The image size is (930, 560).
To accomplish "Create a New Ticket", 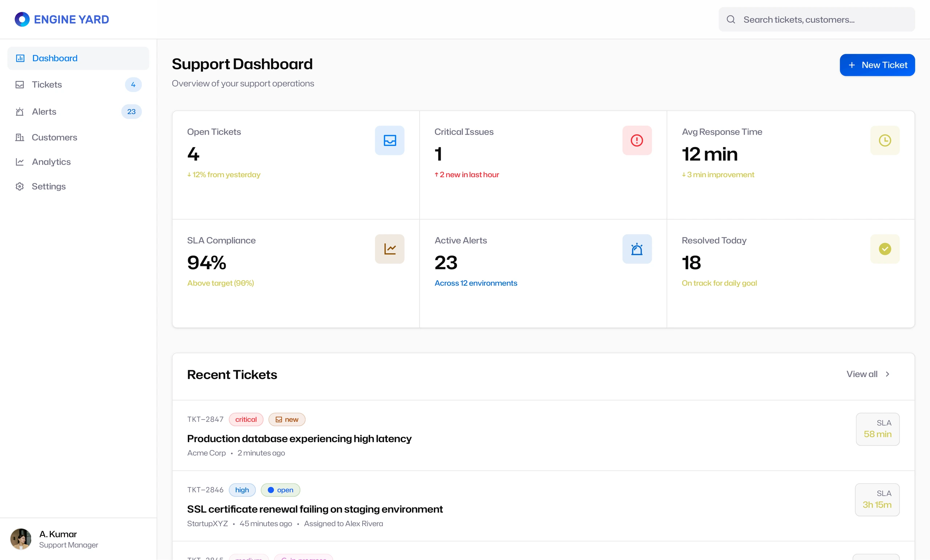I will point(877,65).
